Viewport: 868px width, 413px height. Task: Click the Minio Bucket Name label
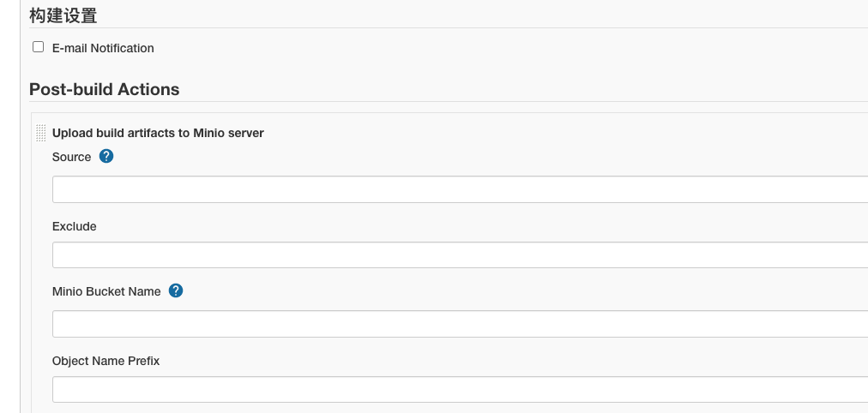tap(106, 291)
